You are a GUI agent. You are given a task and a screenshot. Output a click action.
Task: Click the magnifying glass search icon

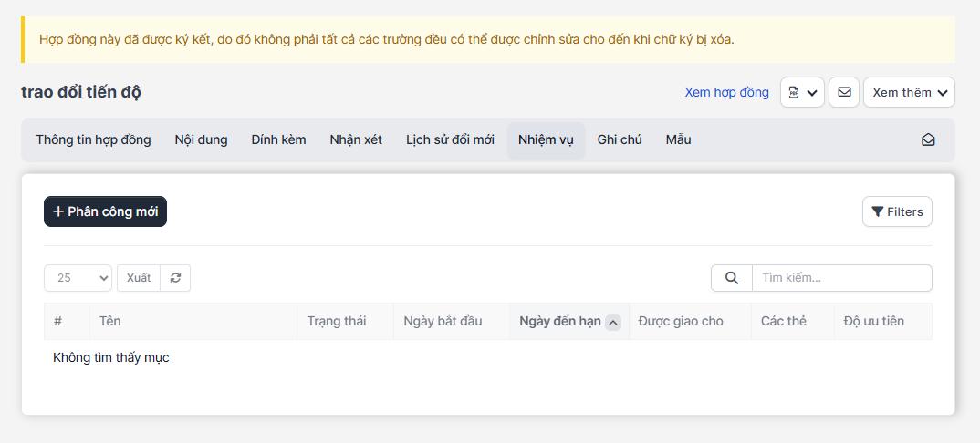(x=731, y=278)
